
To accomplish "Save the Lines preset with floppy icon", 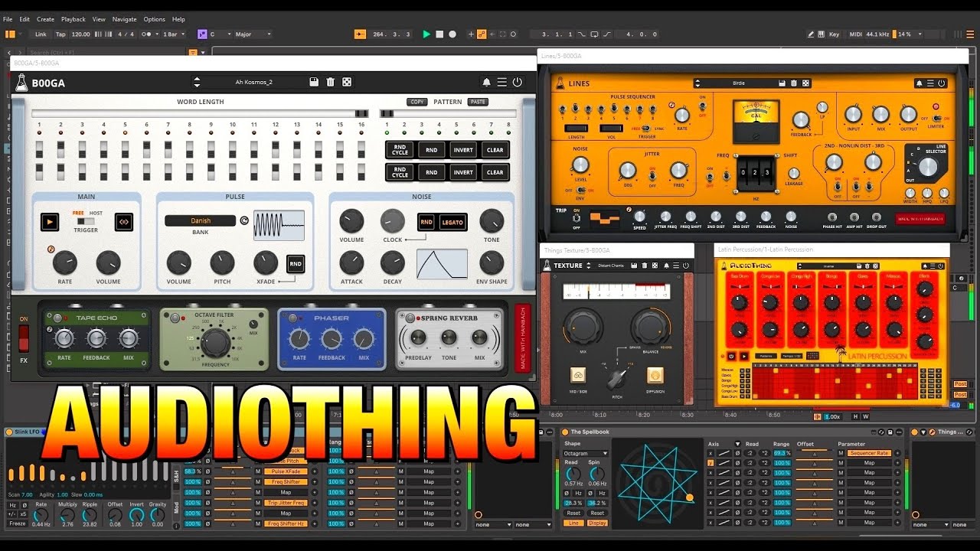I will pyautogui.click(x=782, y=83).
